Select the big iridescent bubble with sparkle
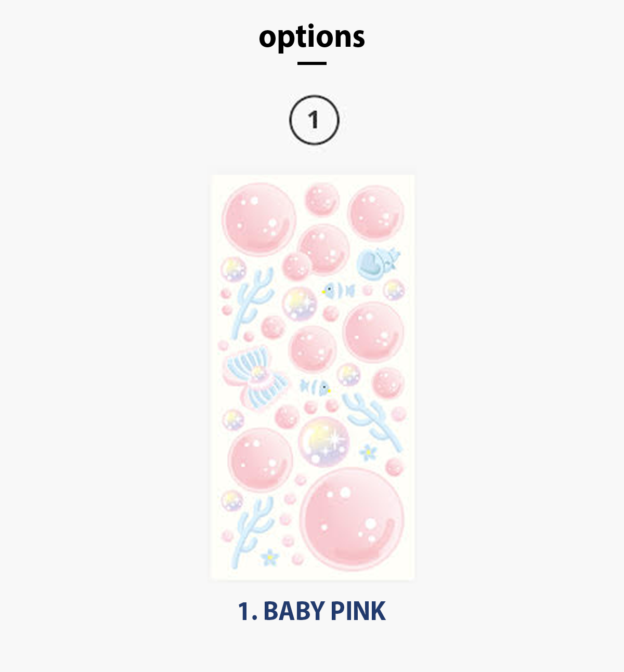This screenshot has height=672, width=624. click(323, 442)
